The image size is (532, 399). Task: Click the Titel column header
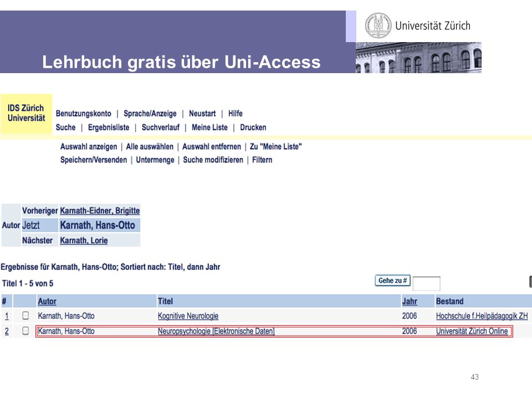[x=165, y=301]
